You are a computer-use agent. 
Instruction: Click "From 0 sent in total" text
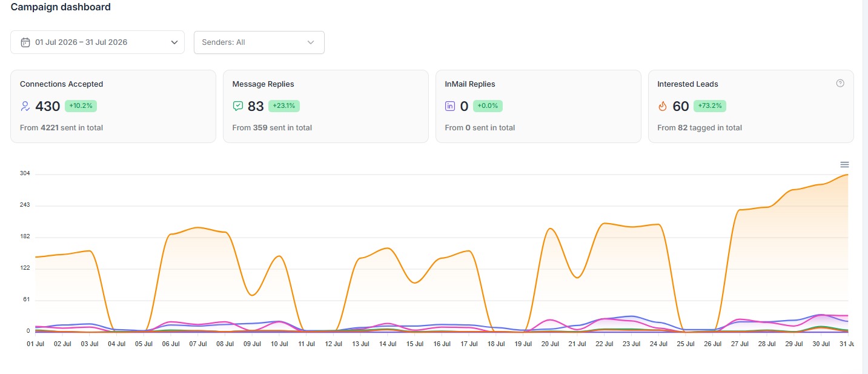480,128
